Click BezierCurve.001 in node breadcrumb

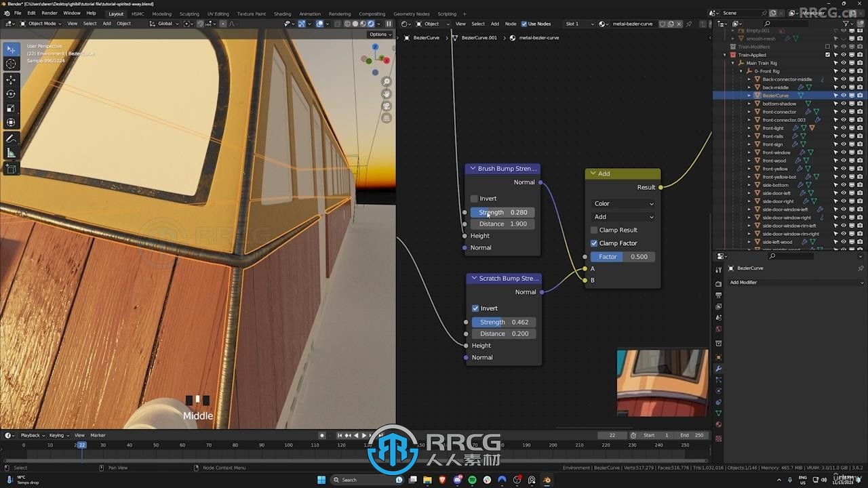click(x=479, y=38)
